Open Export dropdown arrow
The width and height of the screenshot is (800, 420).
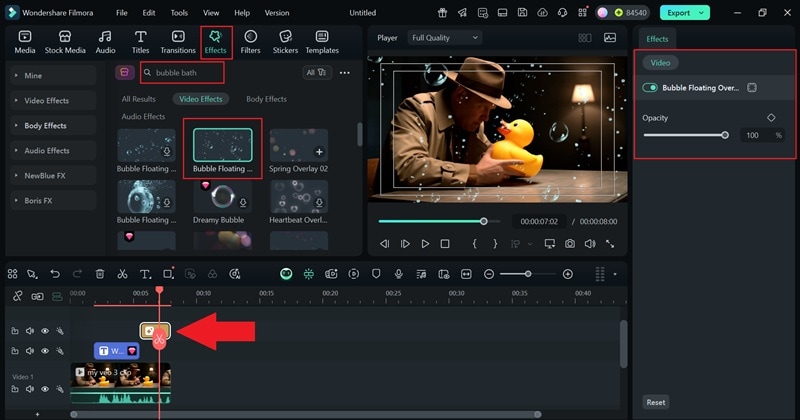(702, 13)
